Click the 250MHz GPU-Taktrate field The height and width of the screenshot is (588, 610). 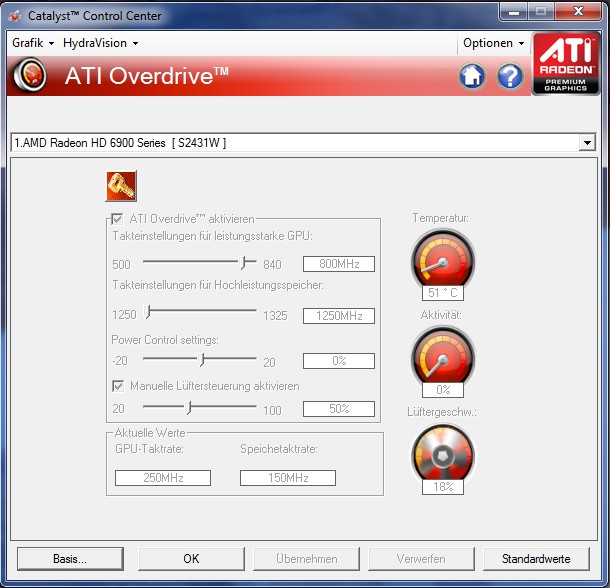pyautogui.click(x=163, y=477)
